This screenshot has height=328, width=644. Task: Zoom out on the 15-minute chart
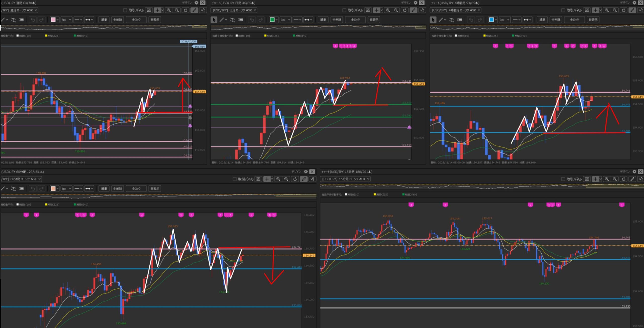click(x=615, y=179)
